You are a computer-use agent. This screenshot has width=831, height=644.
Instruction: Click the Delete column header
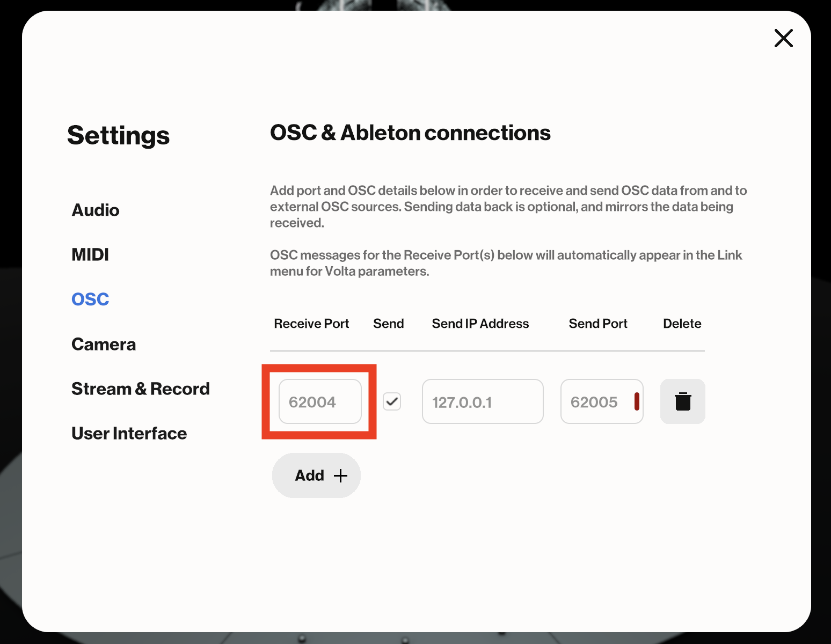coord(682,324)
